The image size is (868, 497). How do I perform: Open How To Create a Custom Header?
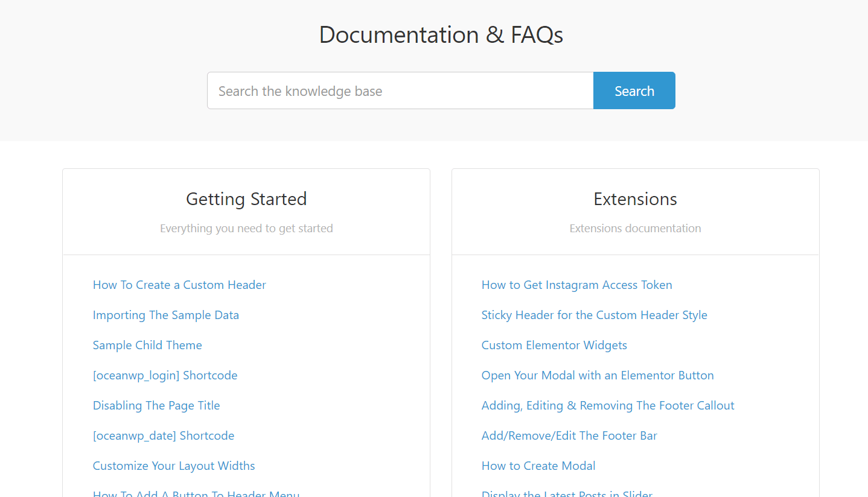point(179,285)
